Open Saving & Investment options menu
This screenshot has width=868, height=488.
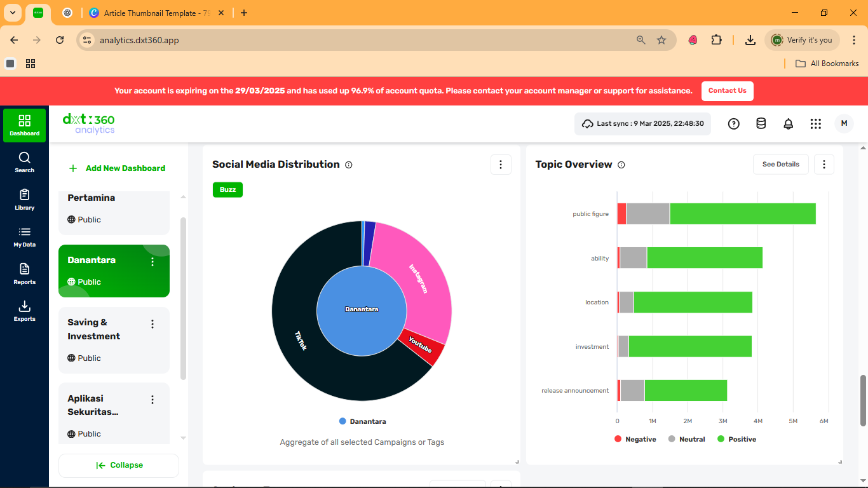coord(153,324)
